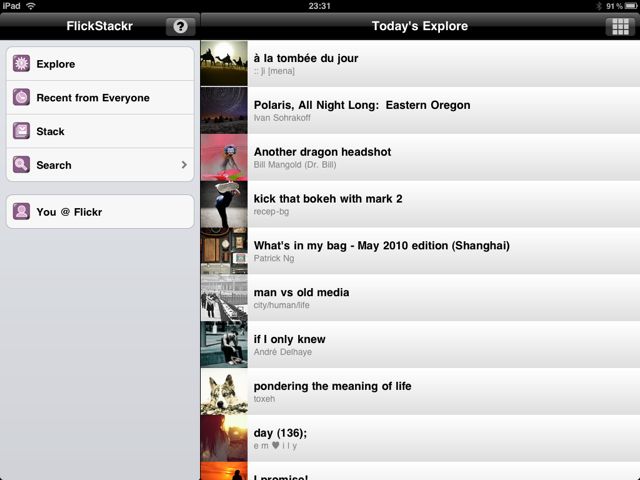Click the Recent from Everyone clock icon
The width and height of the screenshot is (640, 480).
point(21,98)
